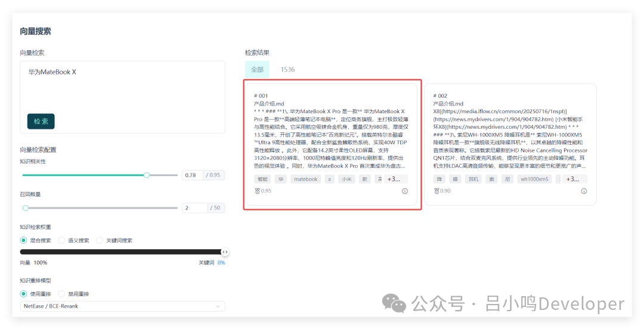Expand +3 more tags on card #001

point(395,179)
